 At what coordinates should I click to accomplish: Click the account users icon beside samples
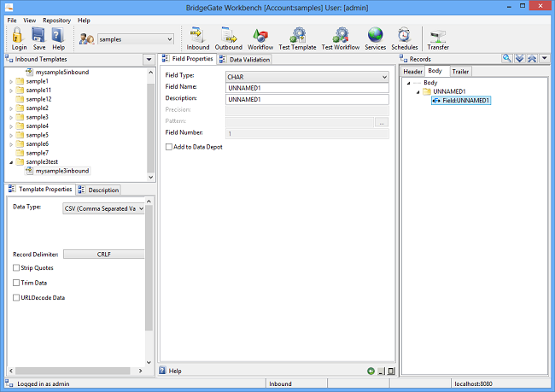click(86, 38)
